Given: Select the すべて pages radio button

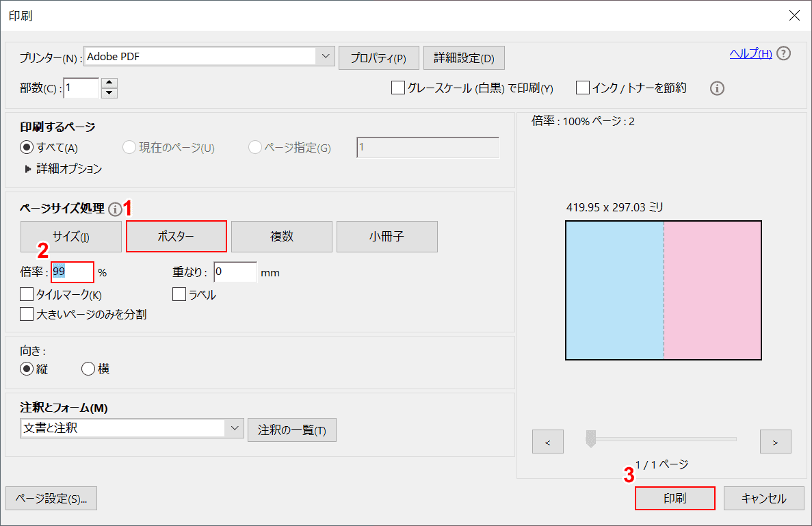Looking at the screenshot, I should 27,148.
